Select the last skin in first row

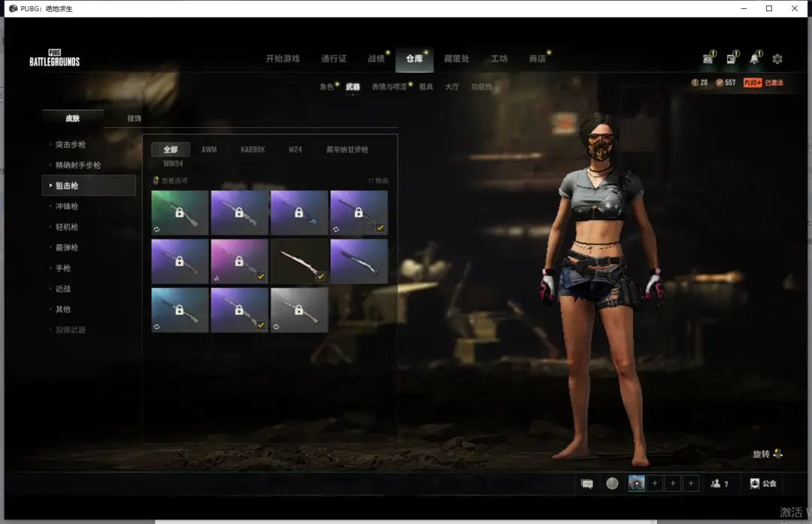[359, 213]
